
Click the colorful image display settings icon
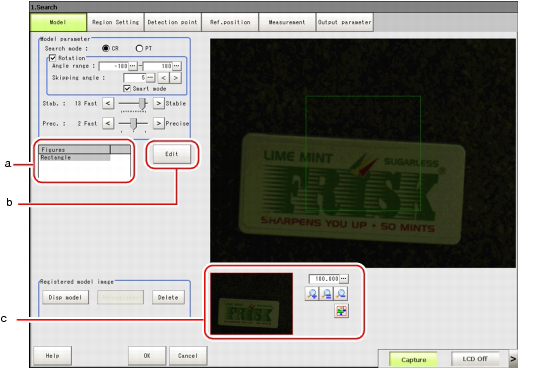341,311
